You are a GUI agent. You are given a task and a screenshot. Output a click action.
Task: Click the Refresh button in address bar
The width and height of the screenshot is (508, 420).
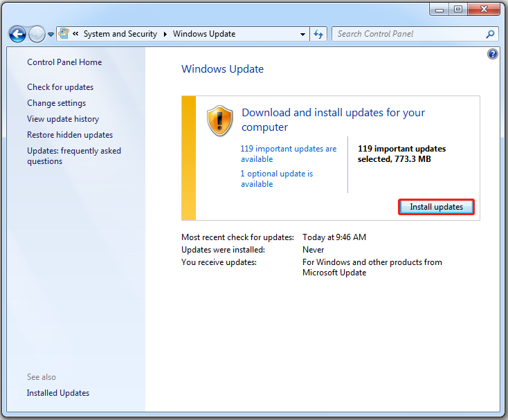(x=318, y=34)
